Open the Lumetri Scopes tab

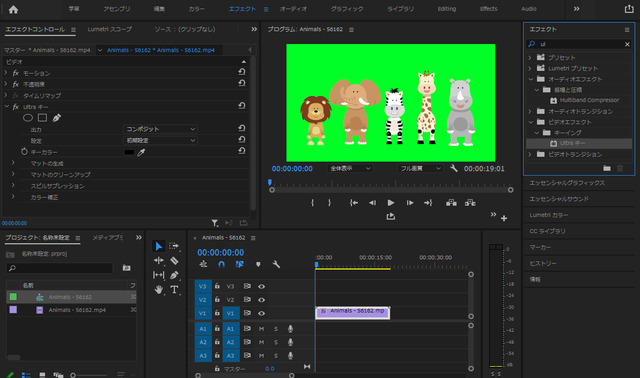pyautogui.click(x=109, y=29)
